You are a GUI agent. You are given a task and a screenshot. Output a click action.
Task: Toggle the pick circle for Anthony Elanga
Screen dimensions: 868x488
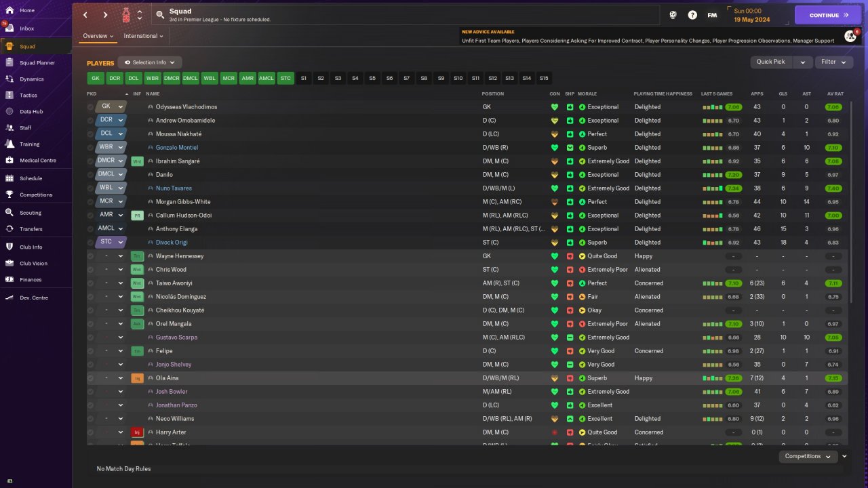91,229
